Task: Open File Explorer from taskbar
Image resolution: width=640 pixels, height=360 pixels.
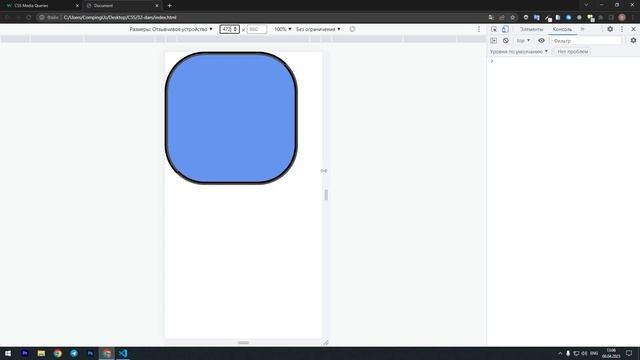Action: click(41, 353)
